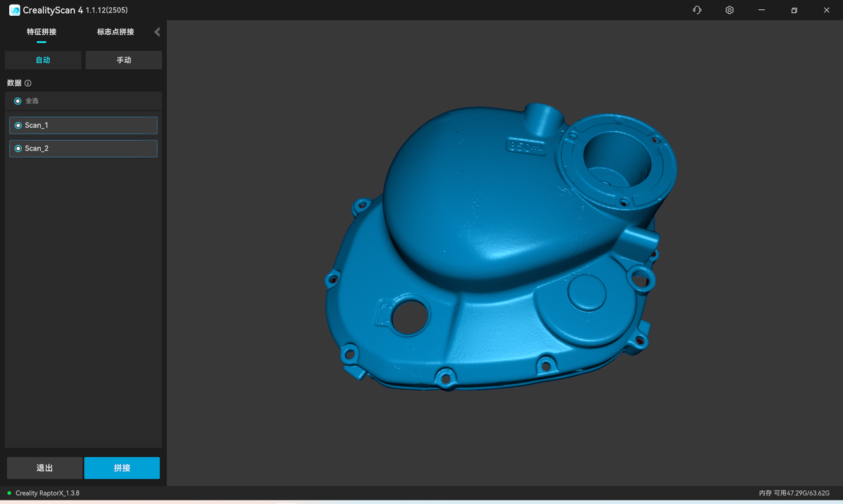The height and width of the screenshot is (504, 843).
Task: Open settings via the gear icon
Action: click(x=729, y=10)
